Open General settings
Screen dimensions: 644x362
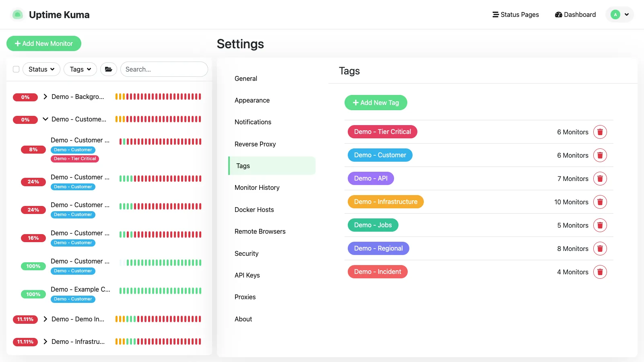tap(272, 78)
